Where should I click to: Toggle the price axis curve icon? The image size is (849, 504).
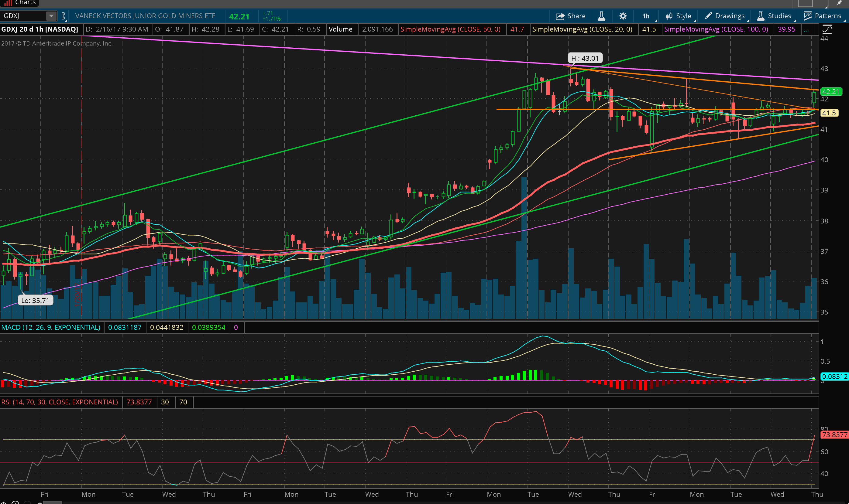(x=827, y=29)
